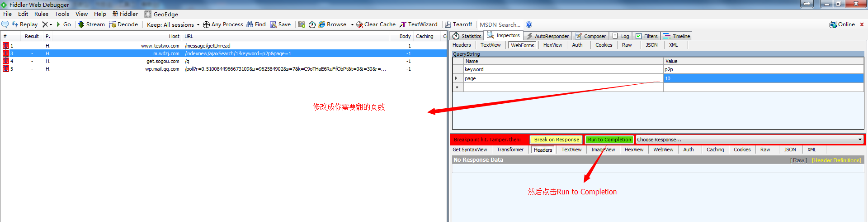Screen dimensions: 868x222
Task: Switch to the Inspectors tab
Action: 504,35
